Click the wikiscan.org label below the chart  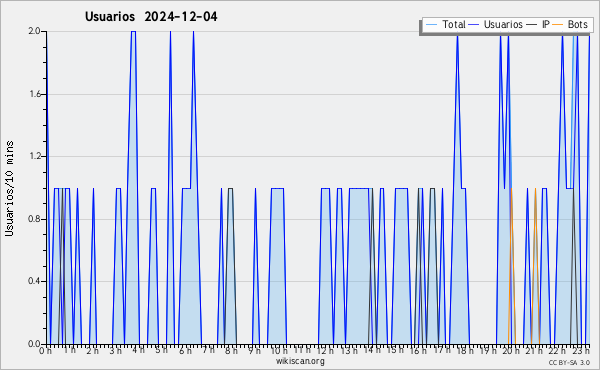tap(300, 361)
